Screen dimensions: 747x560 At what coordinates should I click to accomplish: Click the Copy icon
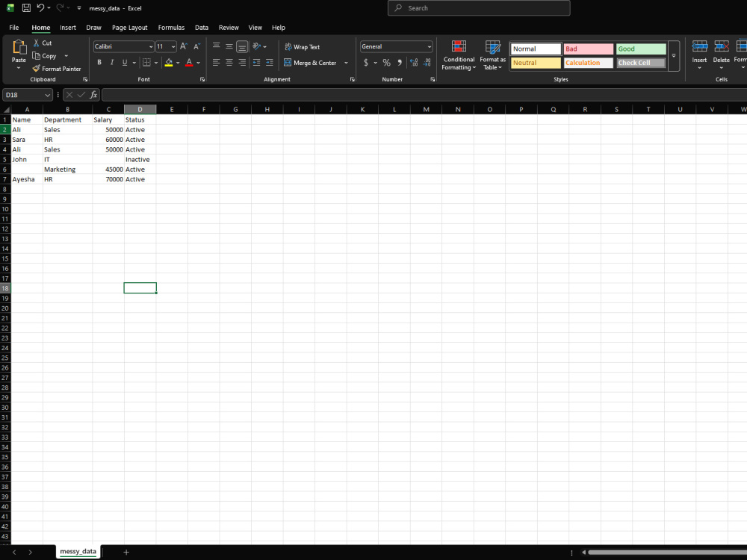tap(36, 56)
